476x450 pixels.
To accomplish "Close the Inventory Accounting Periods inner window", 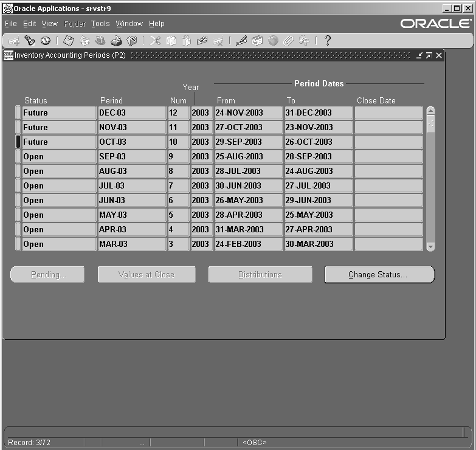I will [439, 55].
